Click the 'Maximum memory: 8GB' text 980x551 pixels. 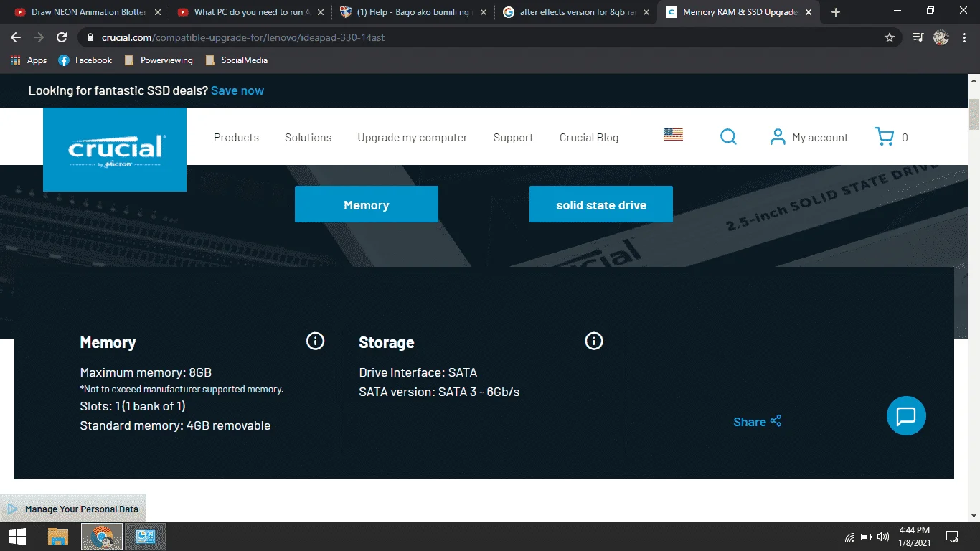pos(146,372)
